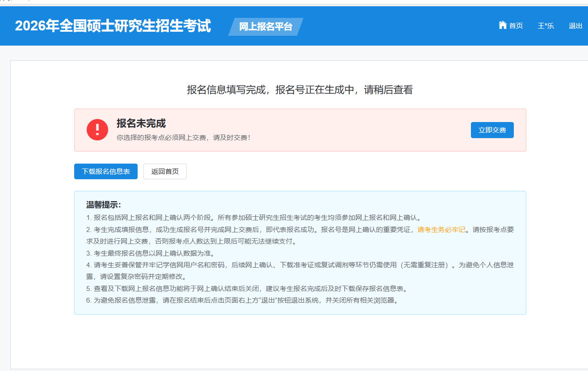Click tip 4 about 学信网用户名和密码

click(299, 265)
